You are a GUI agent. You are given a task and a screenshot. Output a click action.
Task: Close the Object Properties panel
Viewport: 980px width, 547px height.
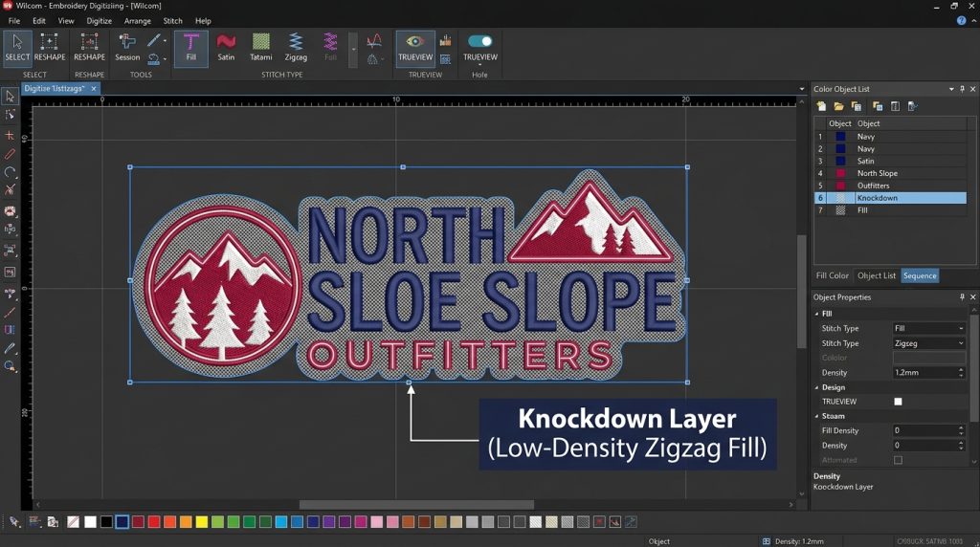(973, 297)
